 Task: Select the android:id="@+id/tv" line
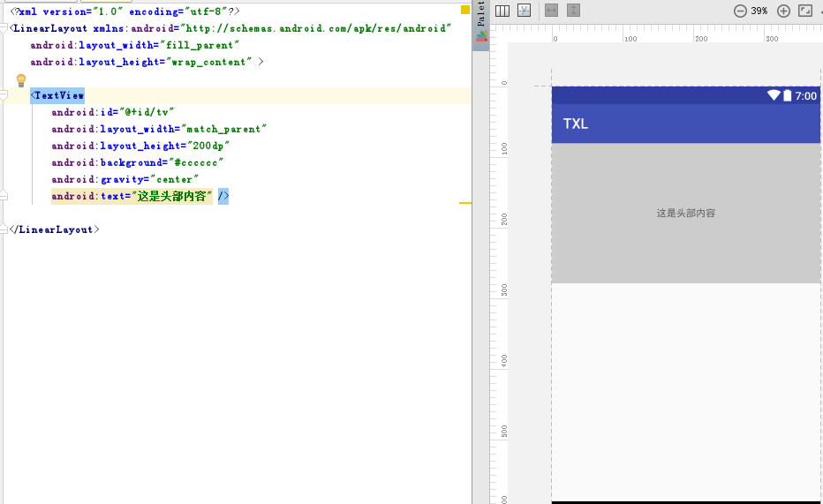(112, 112)
